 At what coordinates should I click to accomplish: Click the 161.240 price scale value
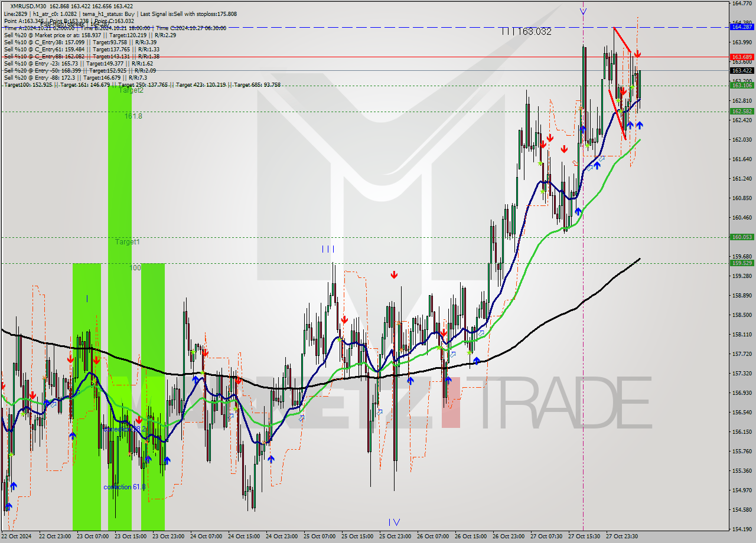pos(742,178)
